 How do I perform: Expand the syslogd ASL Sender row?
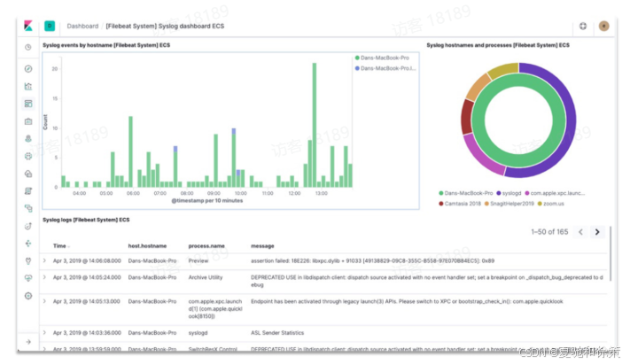click(x=44, y=333)
